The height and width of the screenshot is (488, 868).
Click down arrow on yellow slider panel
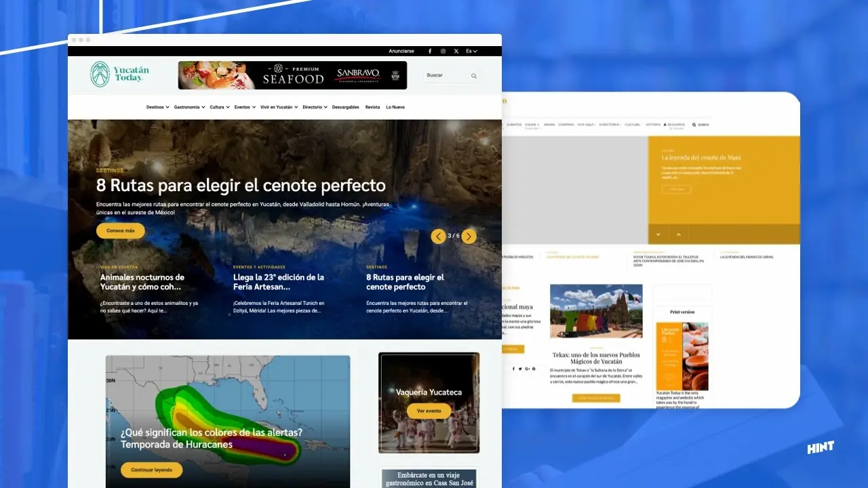tap(658, 235)
